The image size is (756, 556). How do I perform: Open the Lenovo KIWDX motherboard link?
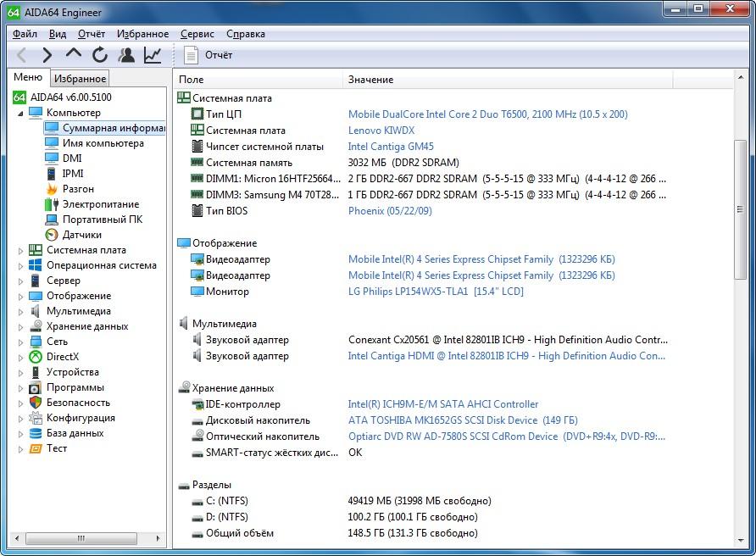pos(381,131)
